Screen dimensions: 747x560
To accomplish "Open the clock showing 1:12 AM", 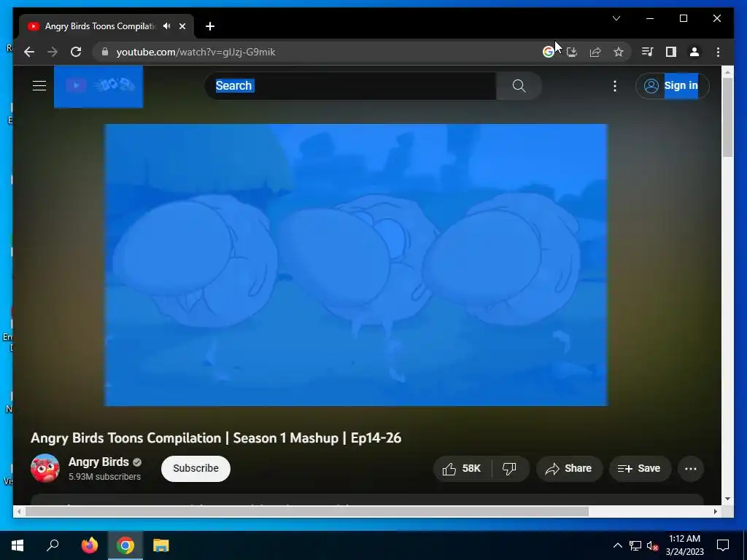I will pyautogui.click(x=684, y=545).
